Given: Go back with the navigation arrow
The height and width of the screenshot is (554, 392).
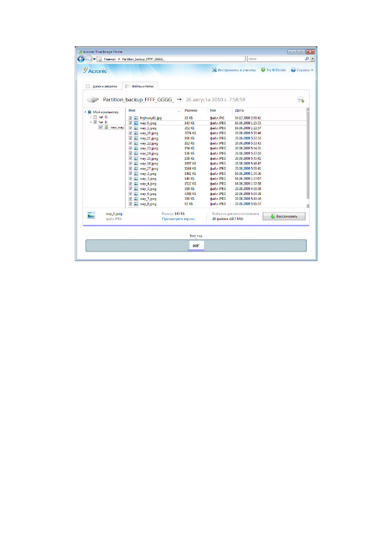Looking at the screenshot, I should coord(81,59).
